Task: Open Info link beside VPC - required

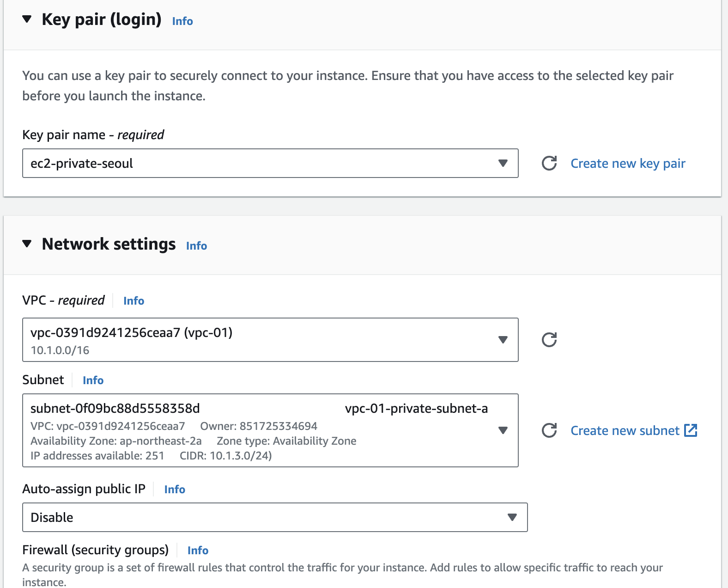Action: coord(133,301)
